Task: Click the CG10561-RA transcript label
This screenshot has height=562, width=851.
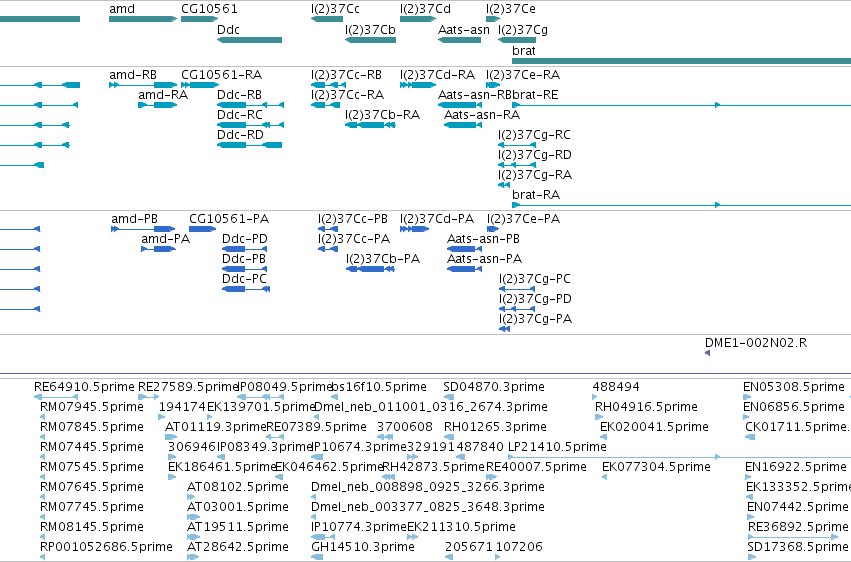Action: click(221, 75)
